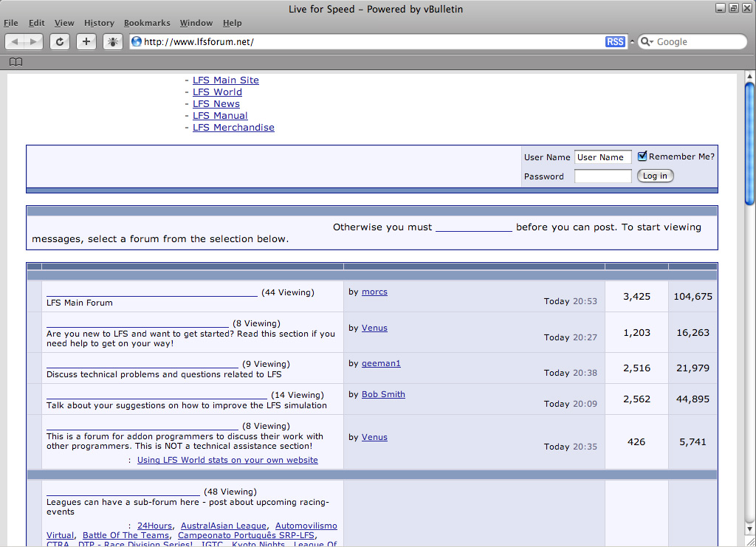Viewport: 756px width, 547px height.
Task: Open the File menu
Action: [x=10, y=23]
